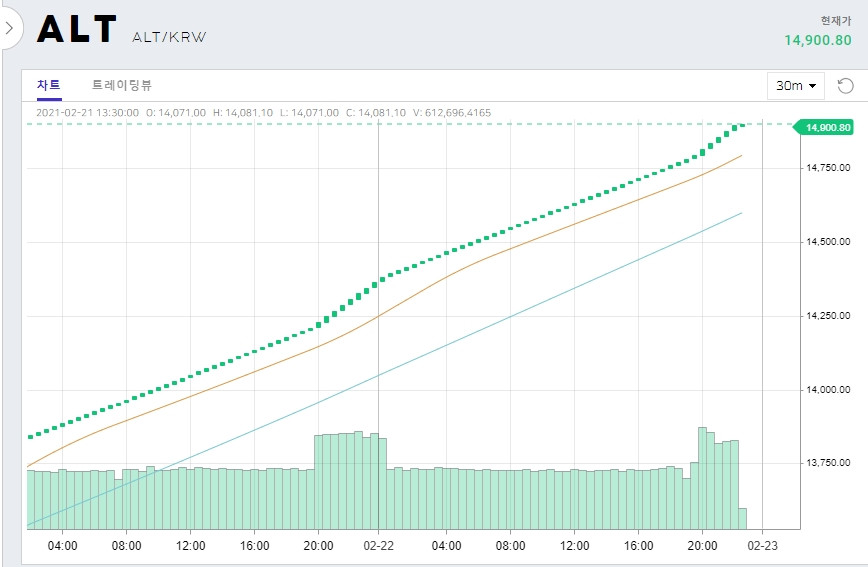Expand the side panel chevron arrow
This screenshot has width=868, height=567.
(x=9, y=28)
